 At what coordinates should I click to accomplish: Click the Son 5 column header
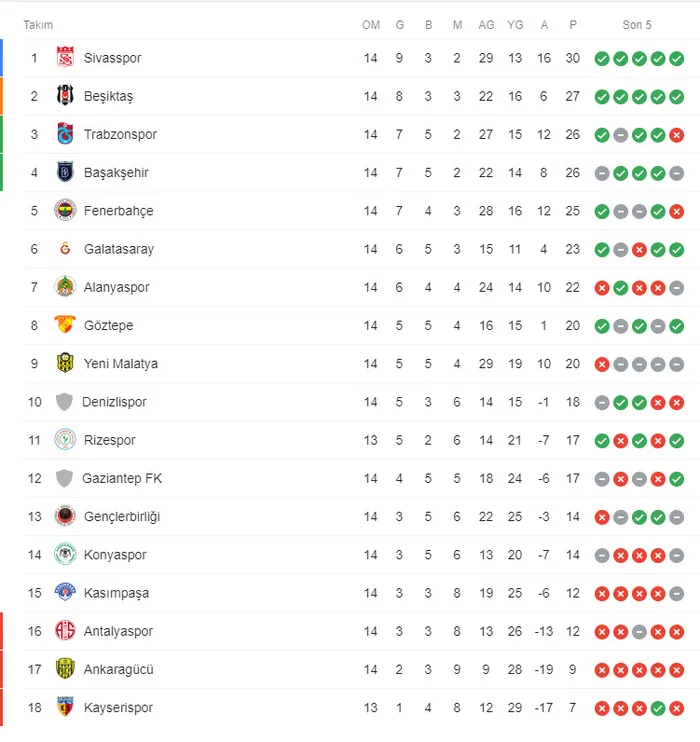point(637,25)
